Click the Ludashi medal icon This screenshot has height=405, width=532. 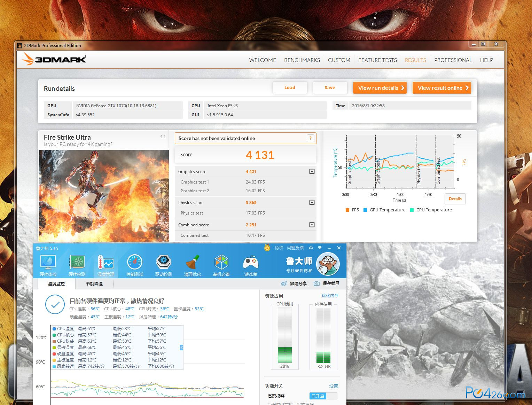[x=267, y=248]
